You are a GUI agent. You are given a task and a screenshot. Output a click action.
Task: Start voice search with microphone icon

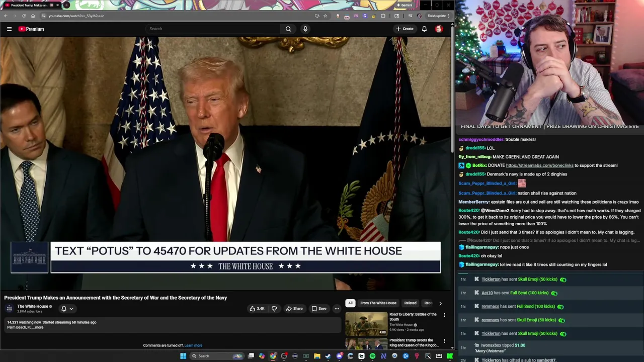[x=305, y=29]
